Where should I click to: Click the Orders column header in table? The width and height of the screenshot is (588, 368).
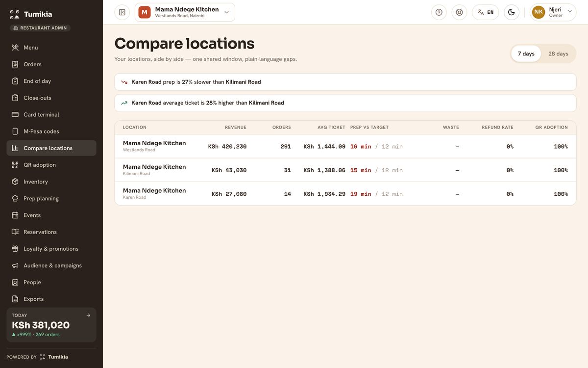[282, 128]
